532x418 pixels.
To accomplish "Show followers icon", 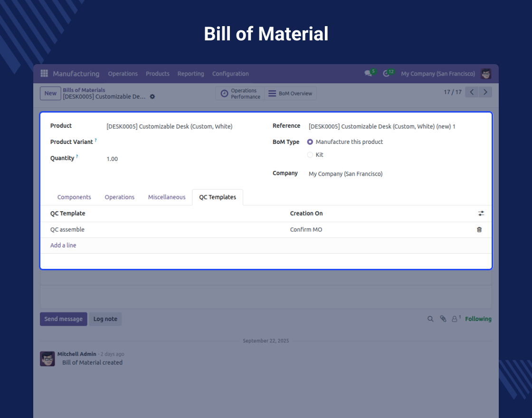I will 456,319.
